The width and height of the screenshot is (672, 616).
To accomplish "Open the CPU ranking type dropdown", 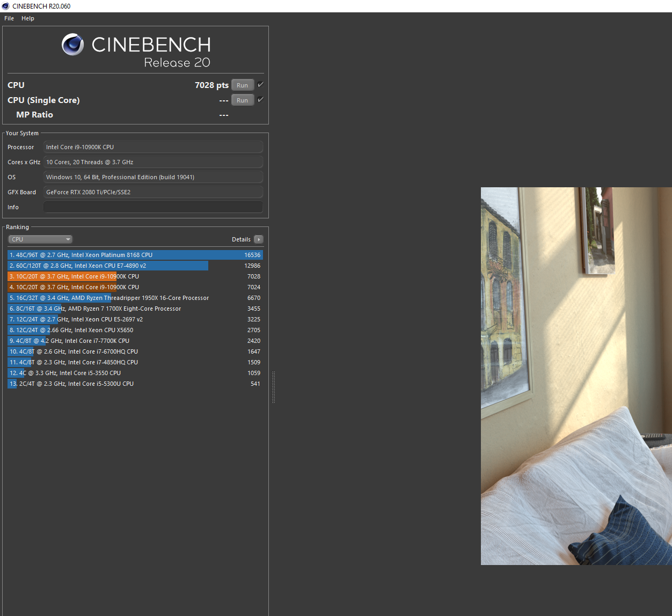I will [x=40, y=239].
